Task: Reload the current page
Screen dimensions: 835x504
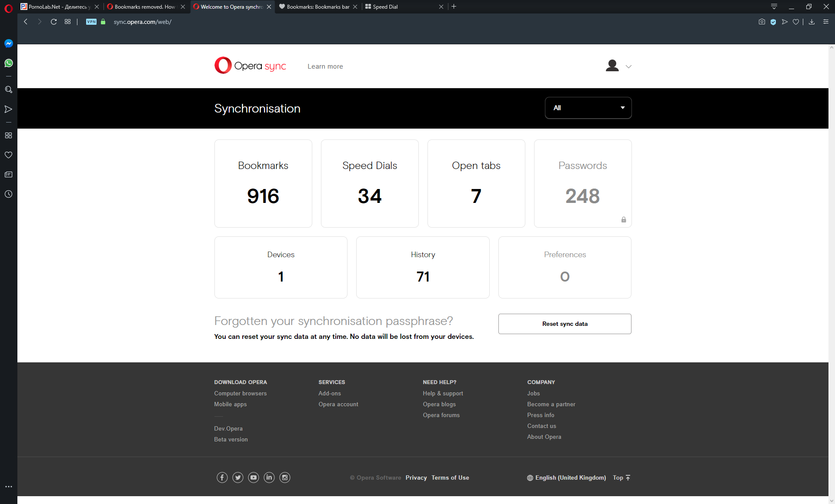Action: point(53,22)
